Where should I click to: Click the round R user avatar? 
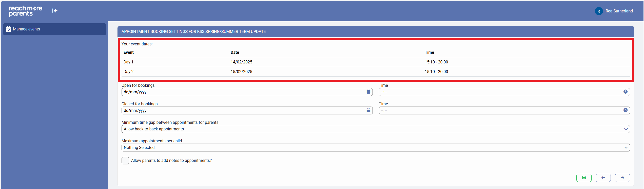pyautogui.click(x=599, y=11)
